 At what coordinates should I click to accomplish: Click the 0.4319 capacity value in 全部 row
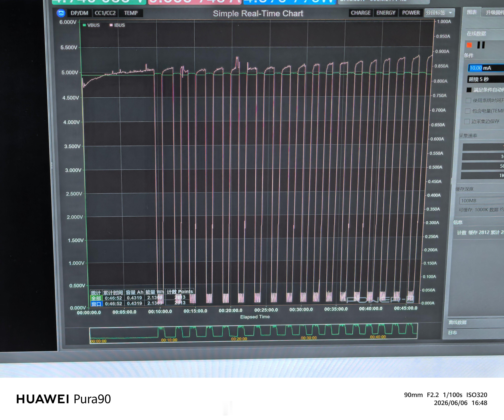pos(134,298)
